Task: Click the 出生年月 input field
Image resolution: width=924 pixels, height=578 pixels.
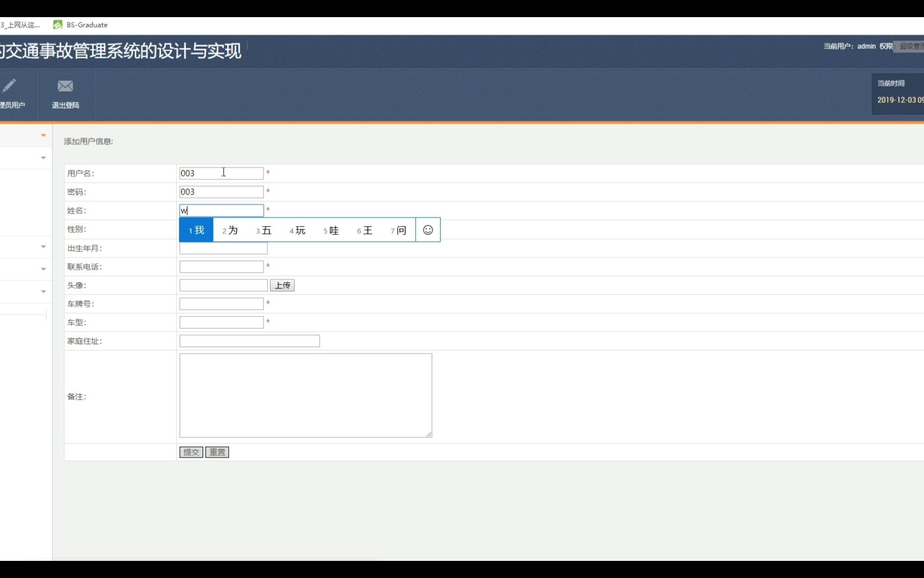Action: pyautogui.click(x=224, y=248)
